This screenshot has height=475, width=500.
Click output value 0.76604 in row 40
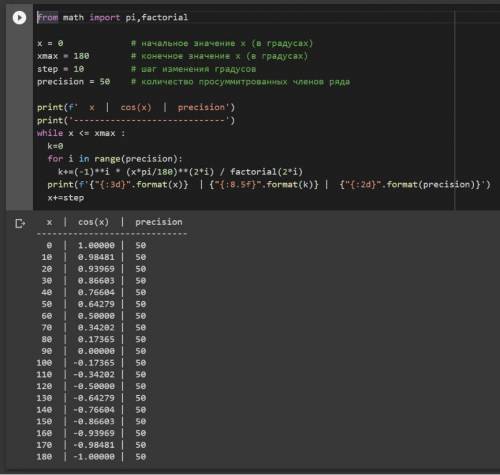tap(96, 292)
